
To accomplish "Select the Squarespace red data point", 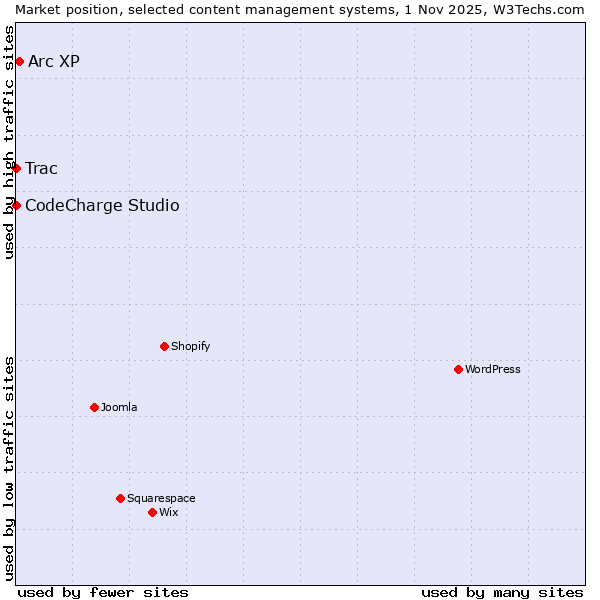I will point(120,498).
